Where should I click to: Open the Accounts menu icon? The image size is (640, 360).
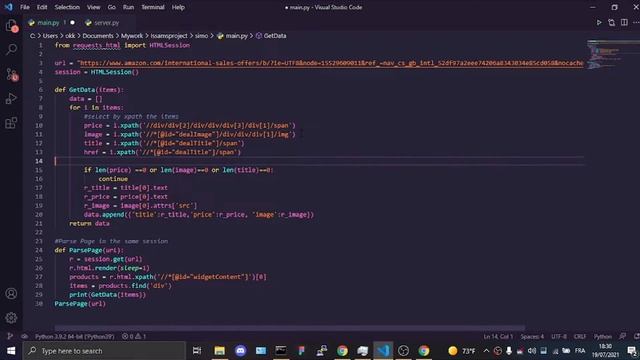tap(11, 293)
